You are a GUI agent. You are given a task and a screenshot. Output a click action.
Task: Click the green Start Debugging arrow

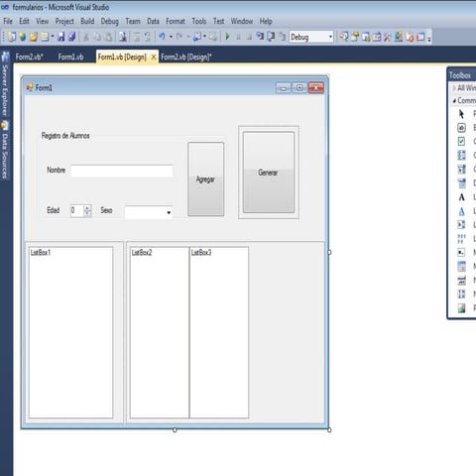tap(227, 37)
